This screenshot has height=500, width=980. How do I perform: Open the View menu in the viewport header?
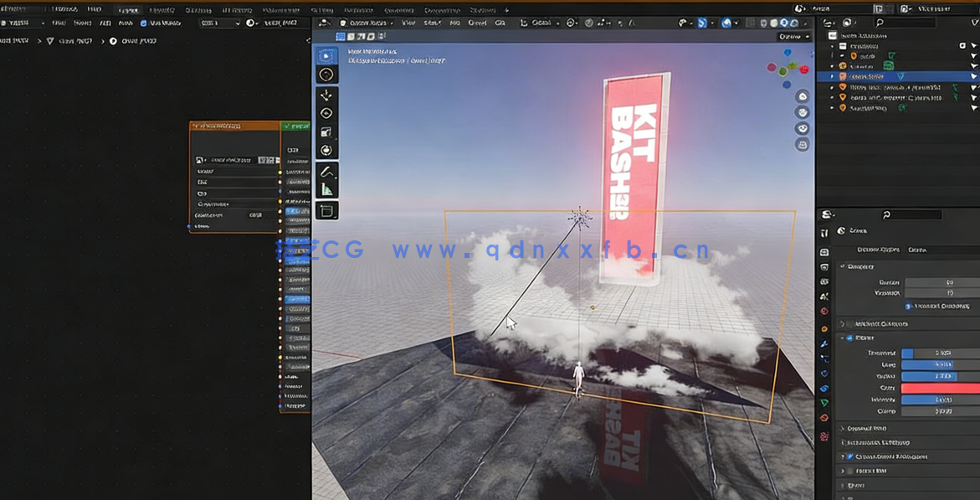pos(408,23)
